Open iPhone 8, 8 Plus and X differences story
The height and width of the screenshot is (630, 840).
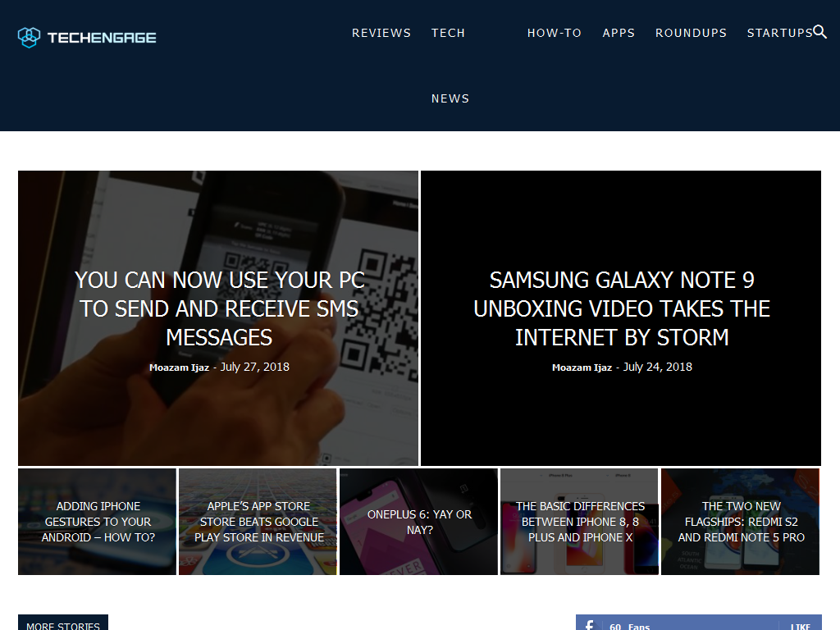580,522
